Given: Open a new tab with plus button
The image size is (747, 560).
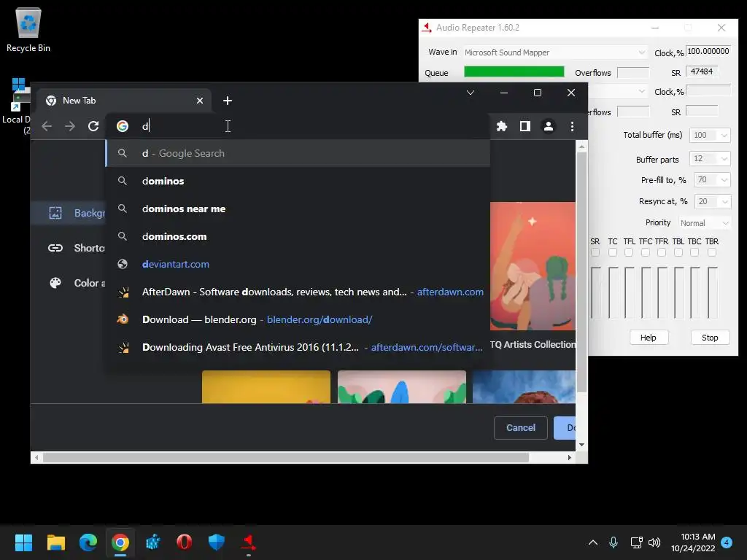Looking at the screenshot, I should [228, 101].
